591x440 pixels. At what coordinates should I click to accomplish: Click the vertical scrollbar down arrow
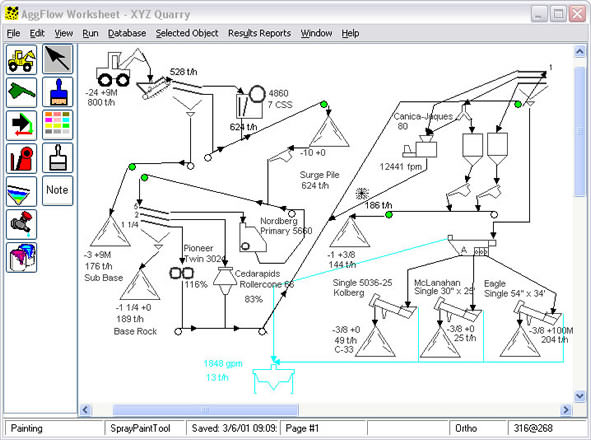(580, 396)
